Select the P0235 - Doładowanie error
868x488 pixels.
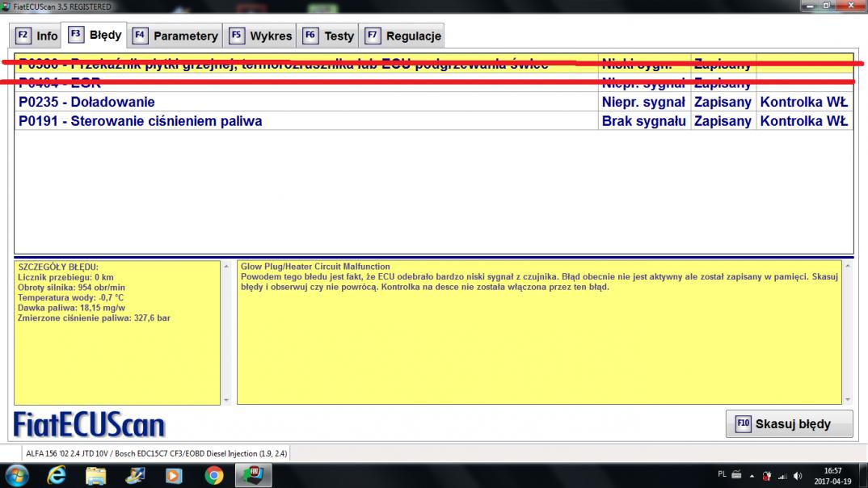434,102
